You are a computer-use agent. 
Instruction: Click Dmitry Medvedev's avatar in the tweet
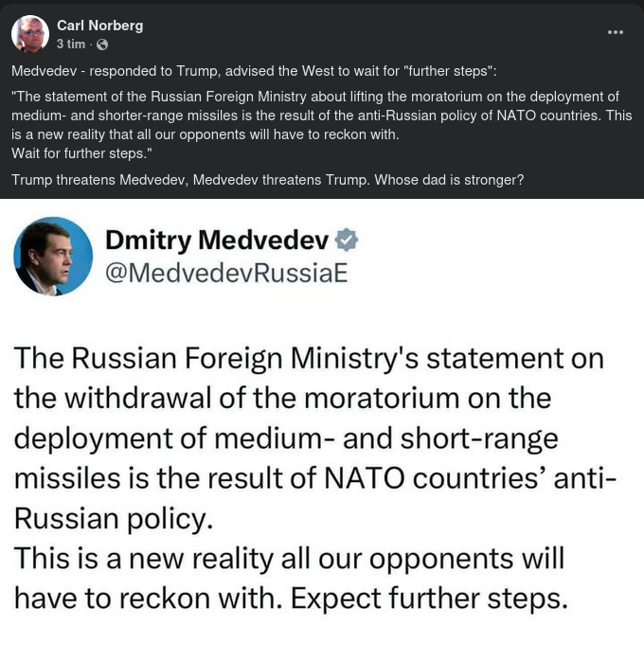[53, 257]
